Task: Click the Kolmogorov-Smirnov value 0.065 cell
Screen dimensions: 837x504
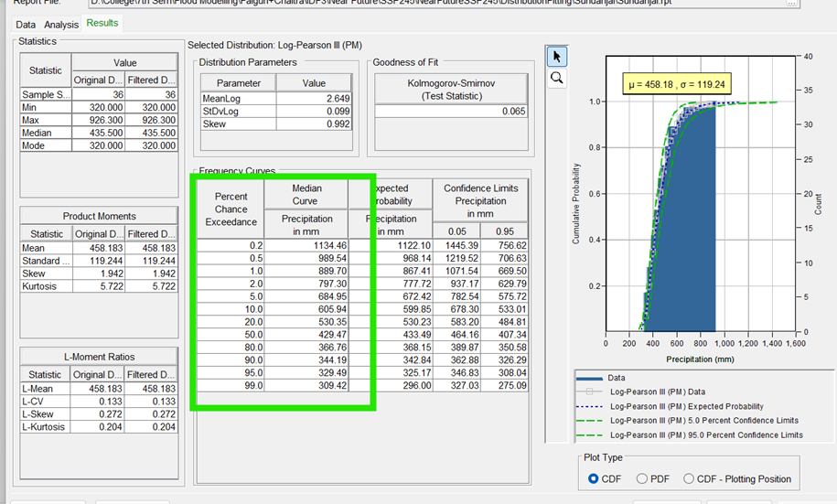Action: click(451, 111)
